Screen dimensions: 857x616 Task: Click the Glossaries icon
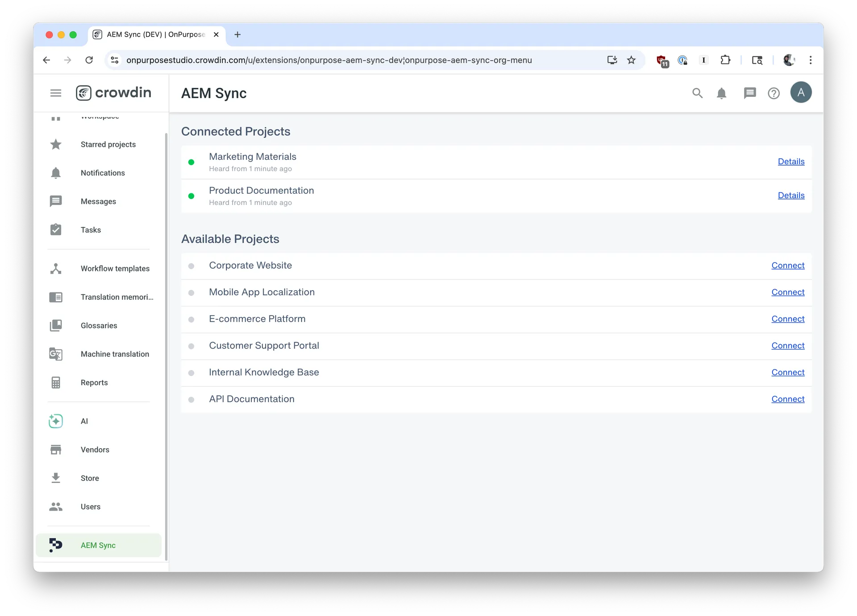click(x=56, y=325)
